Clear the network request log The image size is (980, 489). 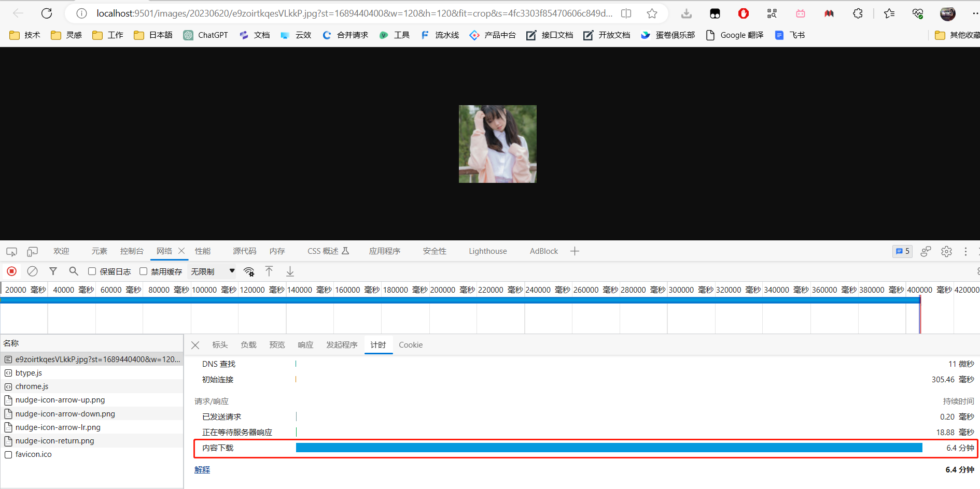click(32, 271)
